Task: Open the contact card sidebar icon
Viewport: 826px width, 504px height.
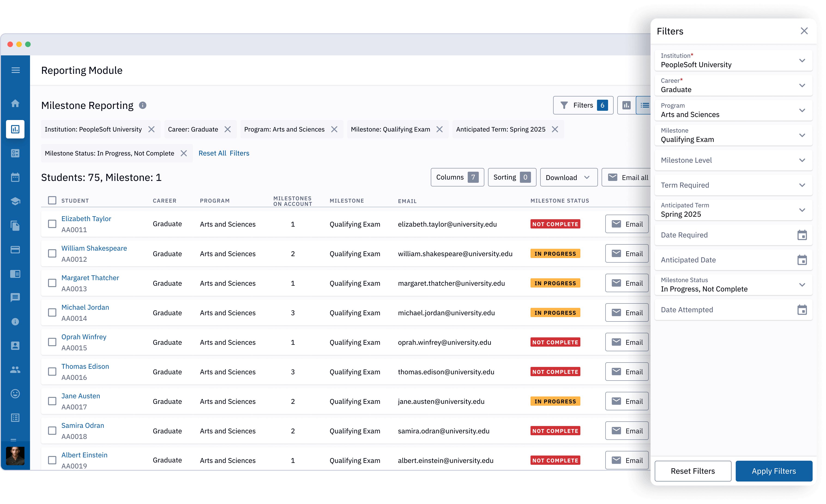Action: [x=15, y=345]
